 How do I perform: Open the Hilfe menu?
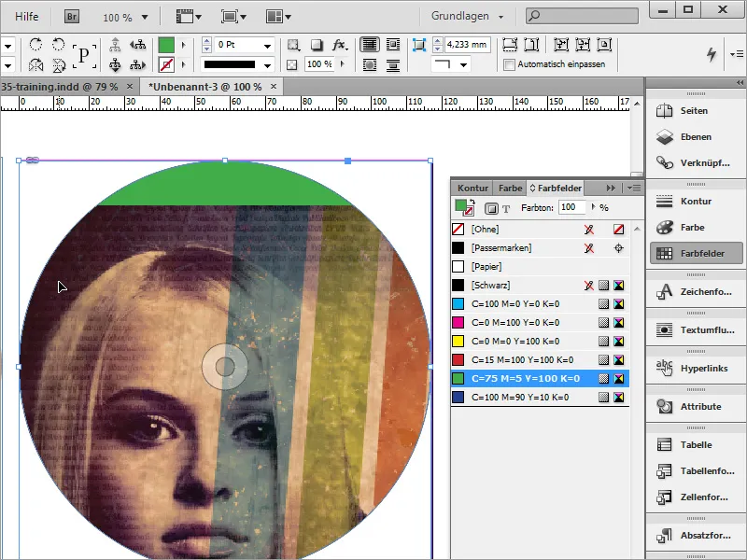27,17
